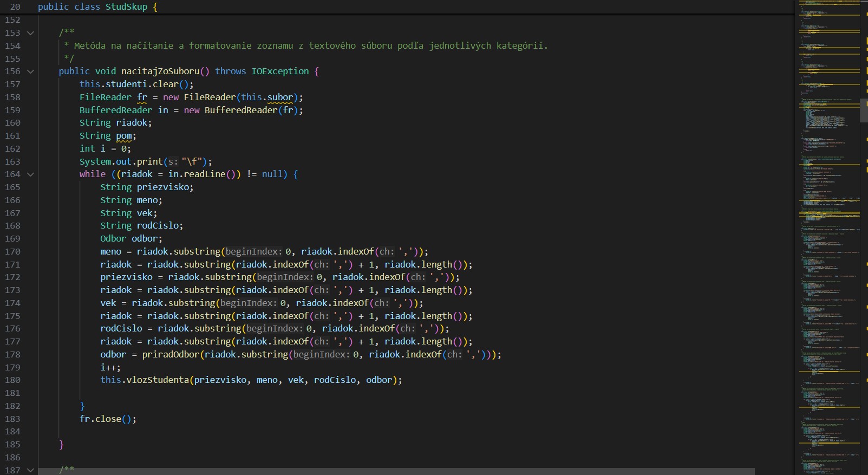Click the priradOdbor call on line 178
This screenshot has height=475, width=868.
[x=171, y=355]
